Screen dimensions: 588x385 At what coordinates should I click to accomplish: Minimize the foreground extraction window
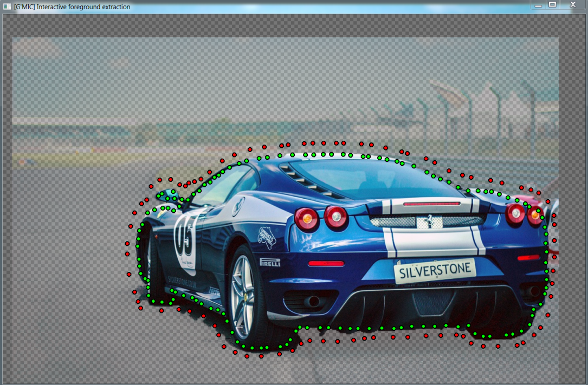pos(538,5)
